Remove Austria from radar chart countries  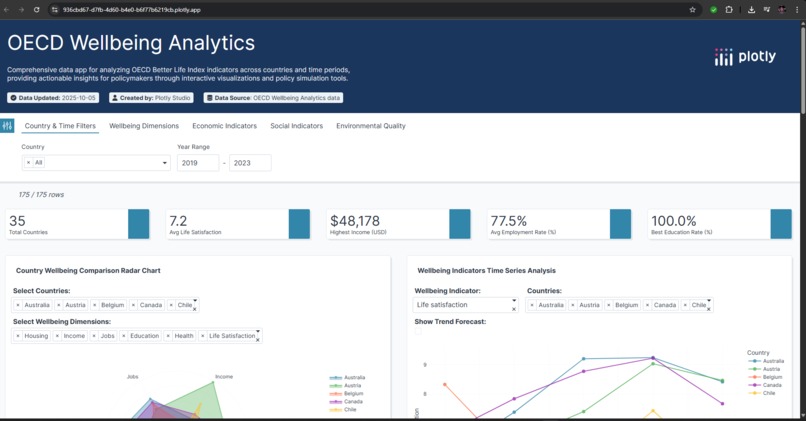click(59, 305)
